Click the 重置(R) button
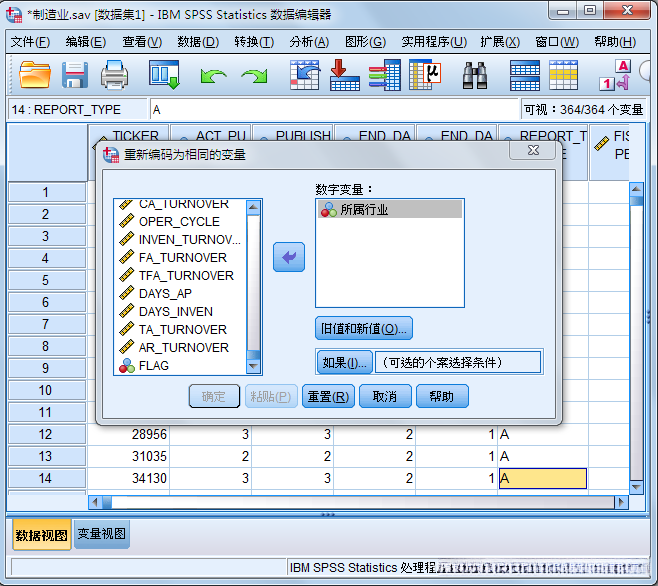The image size is (658, 586). point(327,396)
